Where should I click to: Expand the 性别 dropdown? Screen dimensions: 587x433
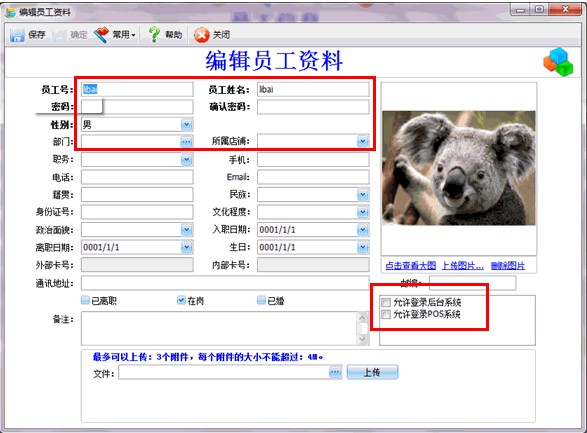click(186, 124)
